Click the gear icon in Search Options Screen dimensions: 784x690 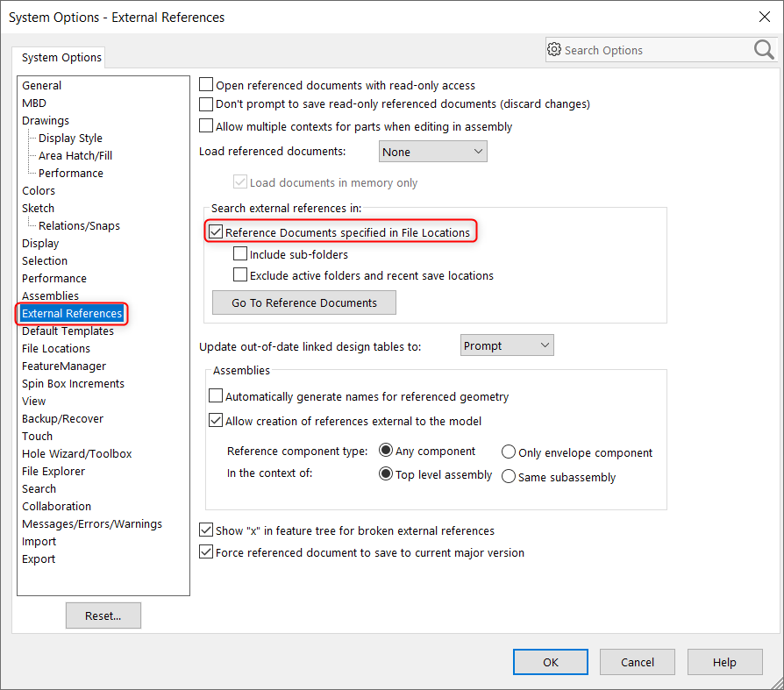(554, 49)
